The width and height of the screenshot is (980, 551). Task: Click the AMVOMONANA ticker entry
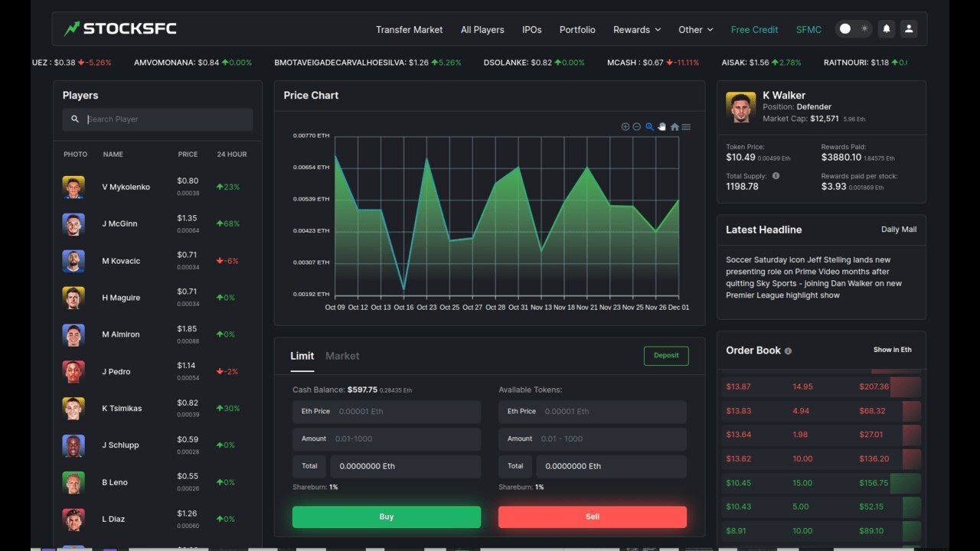pos(193,63)
